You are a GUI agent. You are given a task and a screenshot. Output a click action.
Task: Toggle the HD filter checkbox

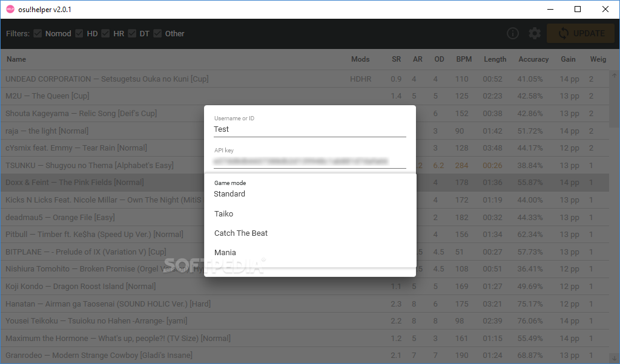tap(79, 33)
